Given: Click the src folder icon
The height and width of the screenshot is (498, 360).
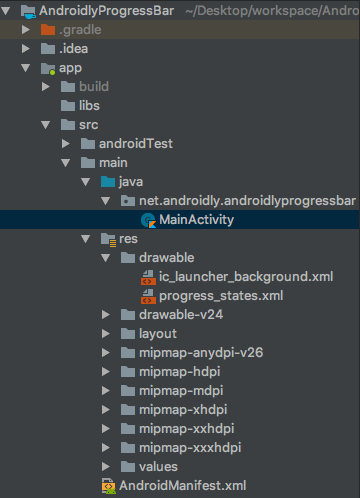Looking at the screenshot, I should coord(68,125).
